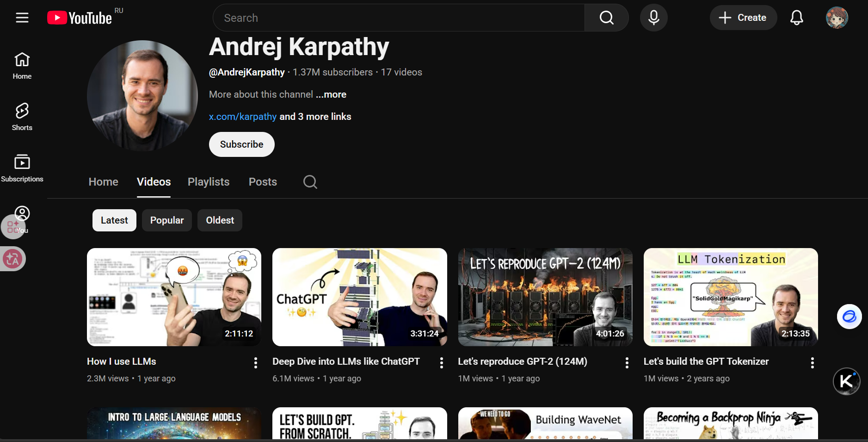Viewport: 868px width, 442px height.
Task: Start voice search with microphone
Action: point(653,18)
